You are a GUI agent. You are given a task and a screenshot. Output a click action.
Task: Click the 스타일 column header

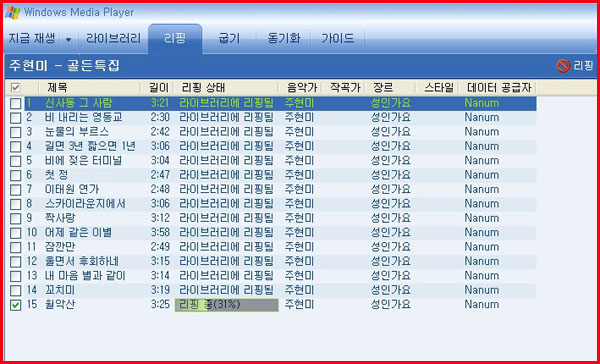pos(438,88)
